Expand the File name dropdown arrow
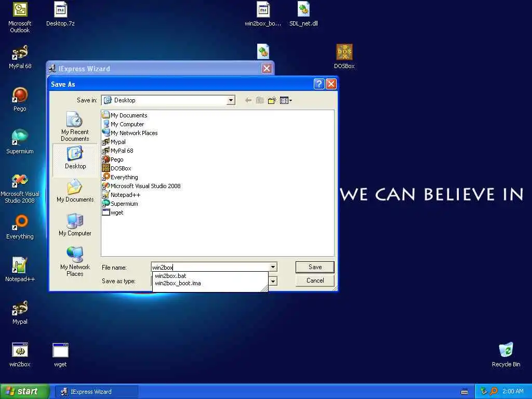 [273, 268]
